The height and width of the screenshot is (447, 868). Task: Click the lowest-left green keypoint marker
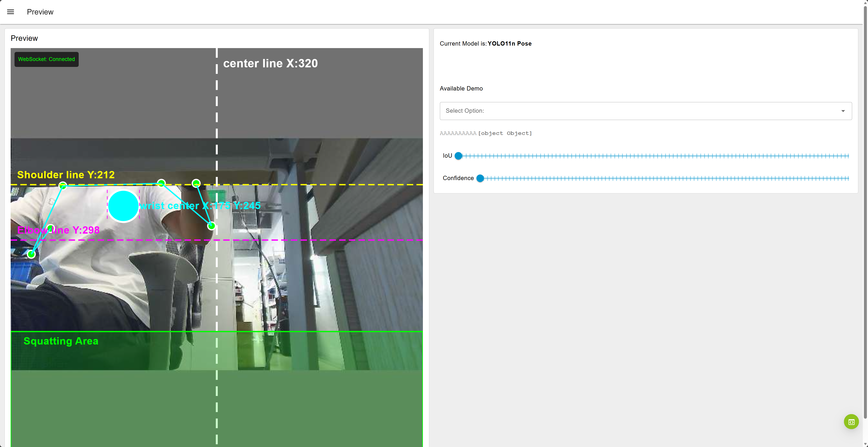tap(31, 254)
